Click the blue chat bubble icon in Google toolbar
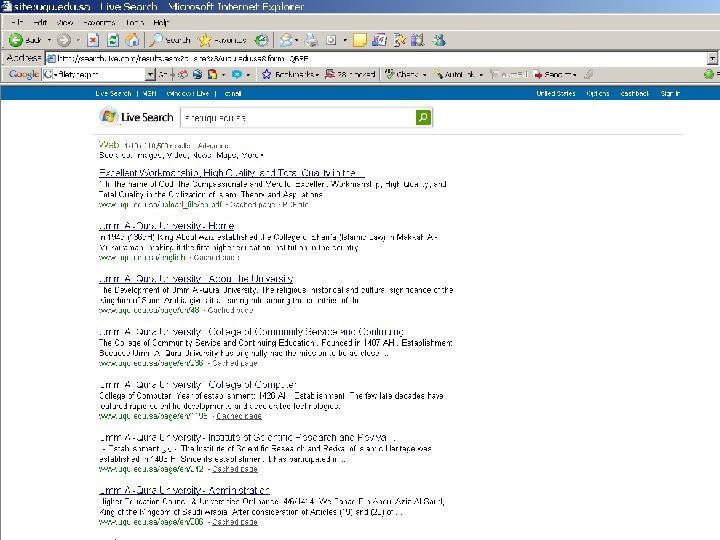This screenshot has width=720, height=540. [x=236, y=74]
